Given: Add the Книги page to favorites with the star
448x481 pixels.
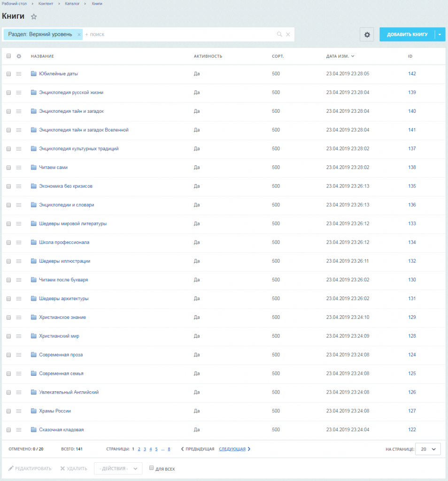Looking at the screenshot, I should (34, 16).
